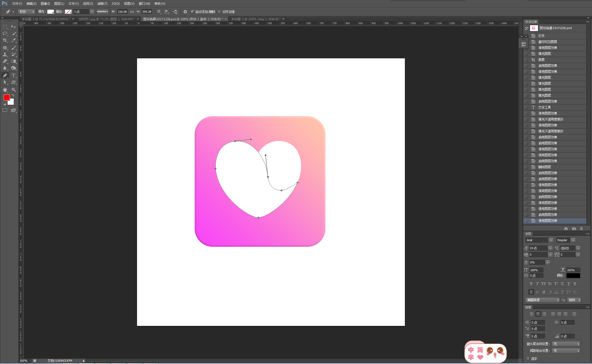Click the link width and height icon
The image size is (592, 364).
point(132,12)
